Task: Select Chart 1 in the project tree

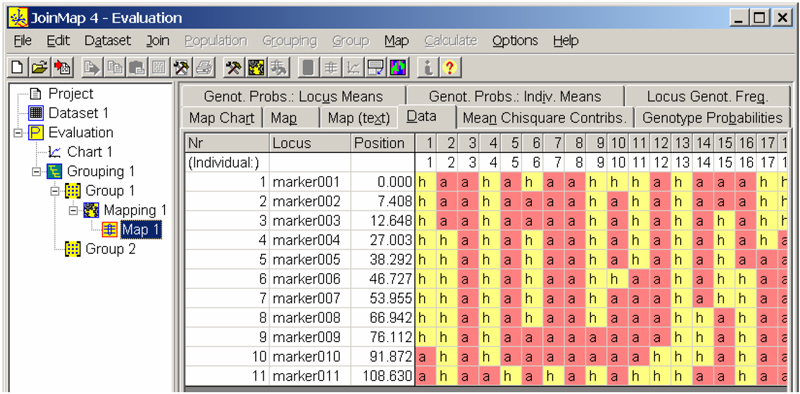Action: (x=90, y=152)
